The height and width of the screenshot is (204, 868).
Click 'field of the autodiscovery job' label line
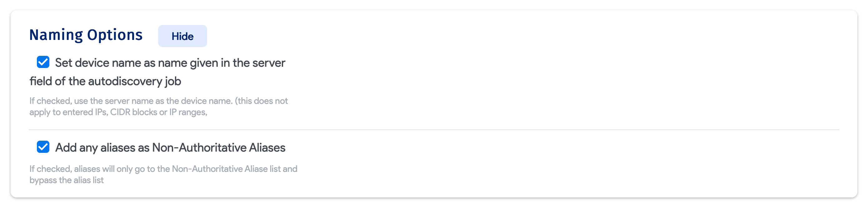click(x=105, y=81)
